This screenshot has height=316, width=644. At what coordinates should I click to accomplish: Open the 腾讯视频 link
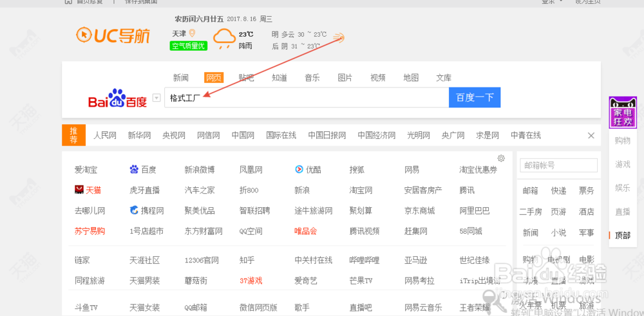point(365,231)
